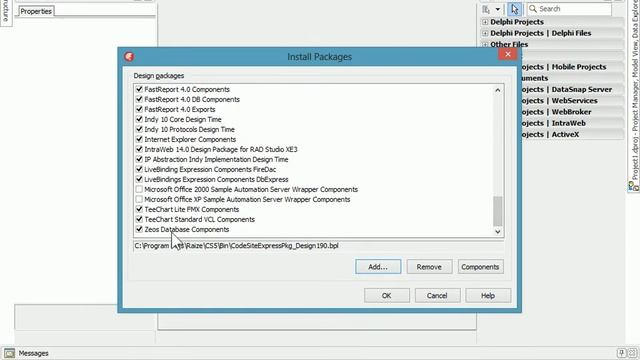Enable Microsoft Office 2000 Sample Automation checkbox

(139, 189)
